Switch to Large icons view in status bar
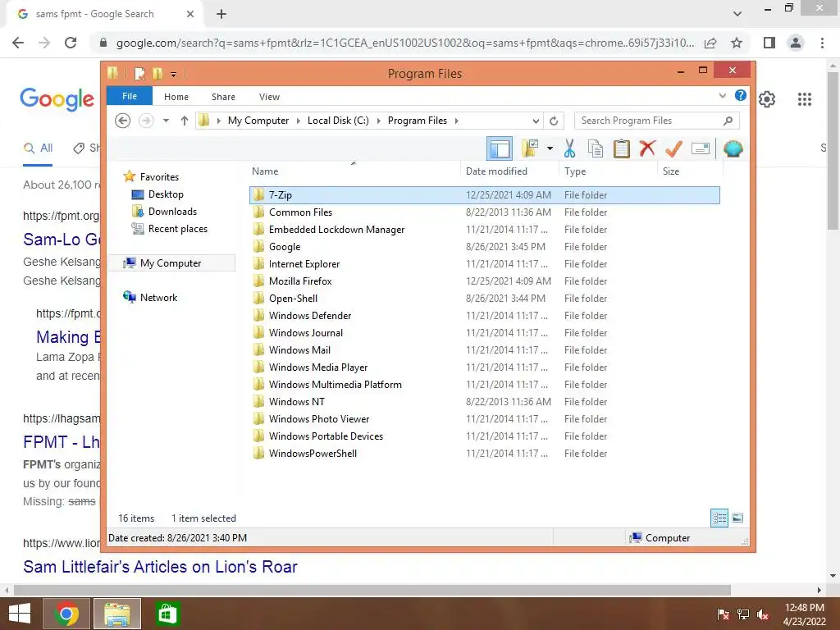840x630 pixels. (737, 518)
